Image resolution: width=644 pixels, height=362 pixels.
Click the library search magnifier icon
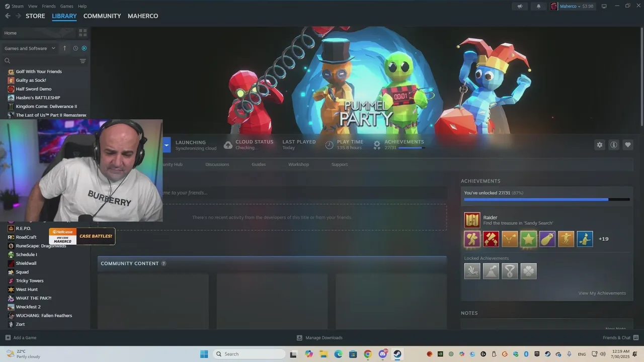coord(7,61)
